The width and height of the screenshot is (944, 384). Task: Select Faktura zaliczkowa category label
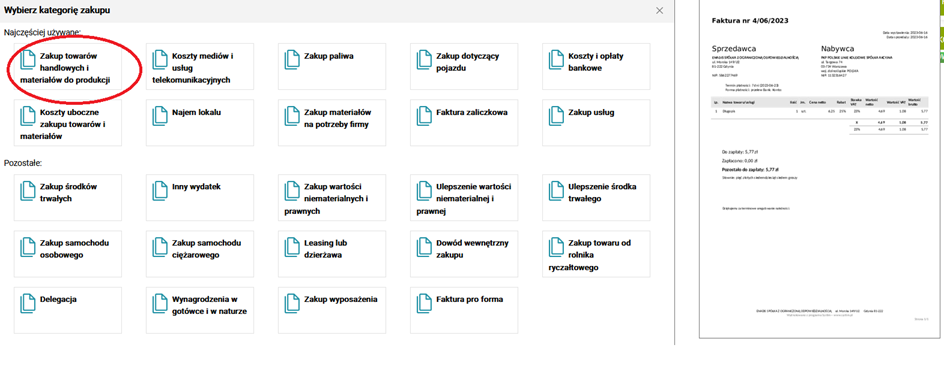click(x=471, y=113)
